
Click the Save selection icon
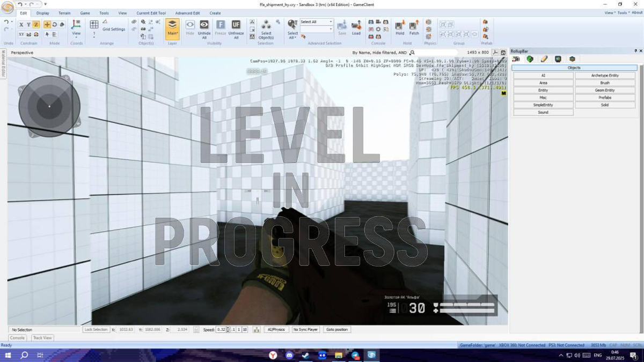342,25
